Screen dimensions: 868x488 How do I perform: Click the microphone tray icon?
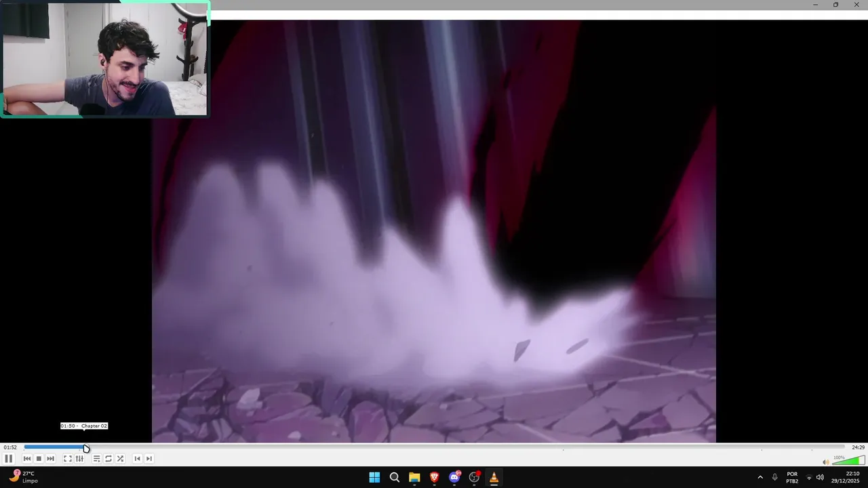(x=775, y=477)
